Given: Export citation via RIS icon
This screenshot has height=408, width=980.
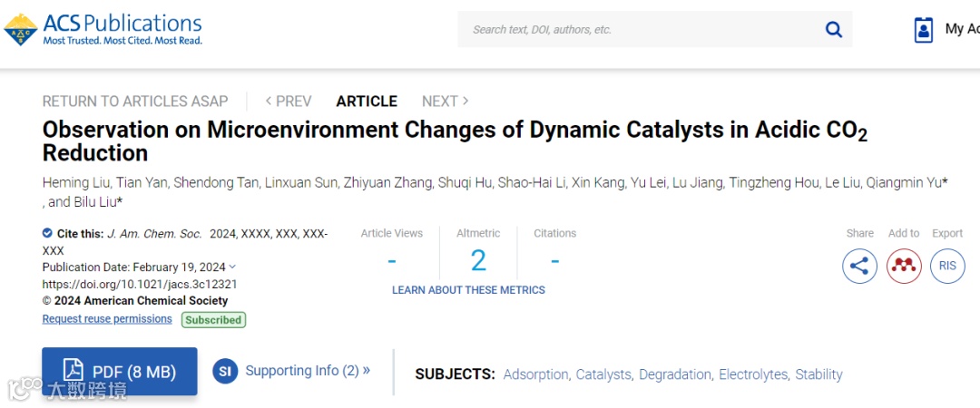Looking at the screenshot, I should pos(947,266).
